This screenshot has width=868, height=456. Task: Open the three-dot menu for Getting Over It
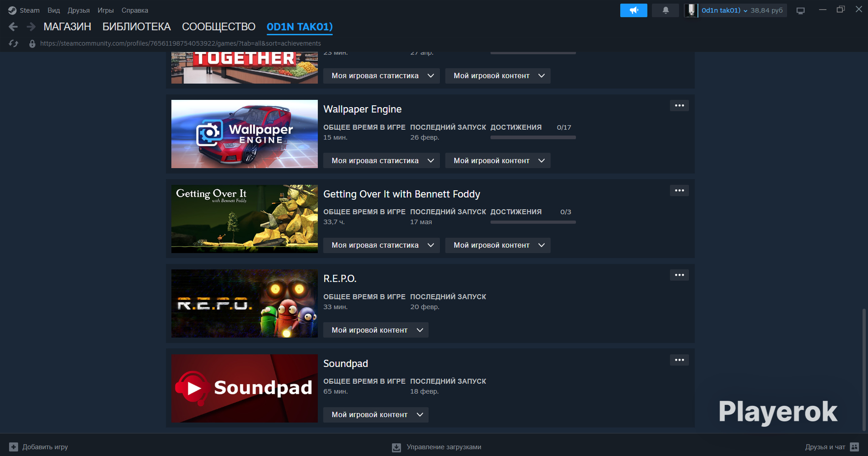(x=679, y=191)
